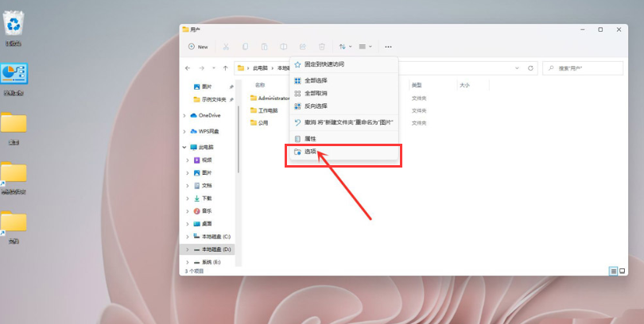644x324 pixels.
Task: Open 下载 folder in navigation pane
Action: [206, 198]
